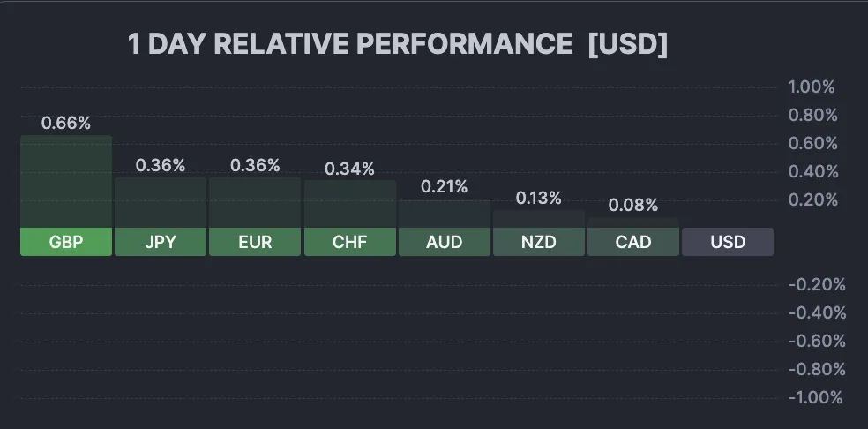Select the CHF currency label
This screenshot has height=429, width=868.
[x=349, y=242]
